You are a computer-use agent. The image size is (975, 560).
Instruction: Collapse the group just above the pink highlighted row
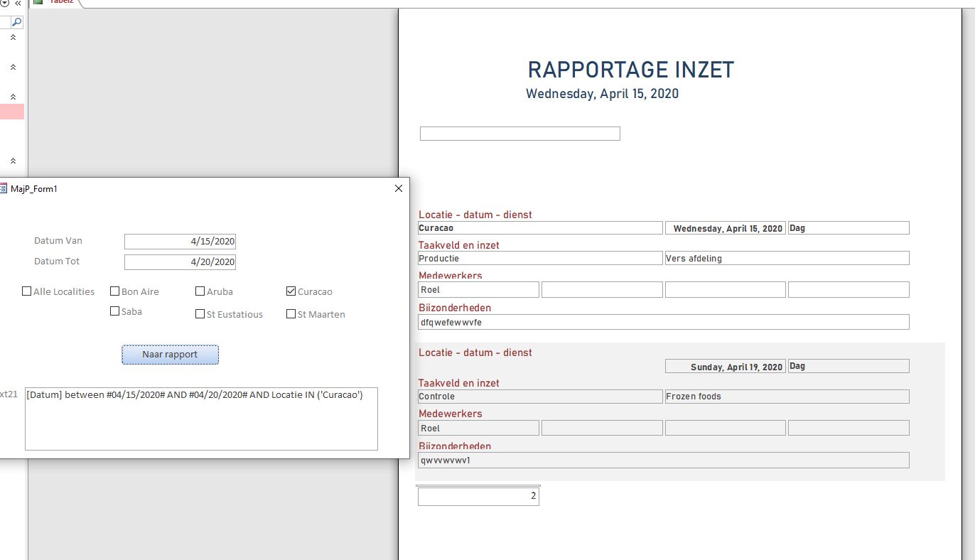point(14,97)
